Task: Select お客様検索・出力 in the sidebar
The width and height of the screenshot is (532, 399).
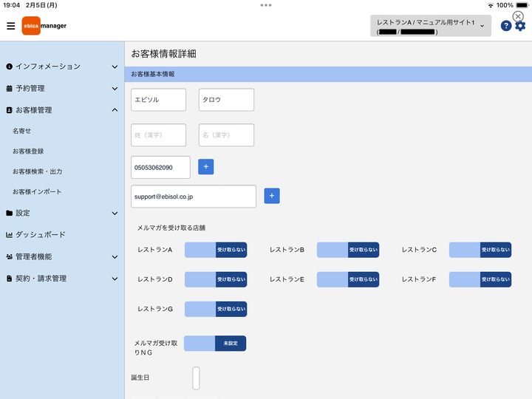Action: [x=38, y=171]
